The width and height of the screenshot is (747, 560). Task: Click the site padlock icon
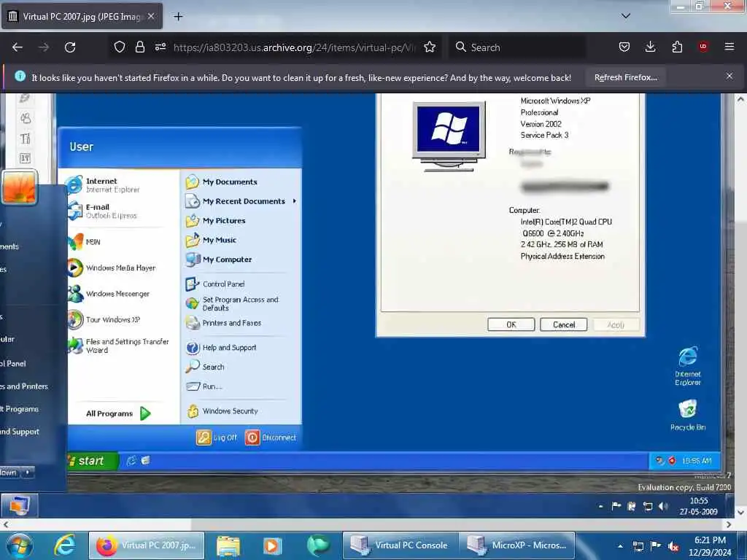click(x=139, y=47)
